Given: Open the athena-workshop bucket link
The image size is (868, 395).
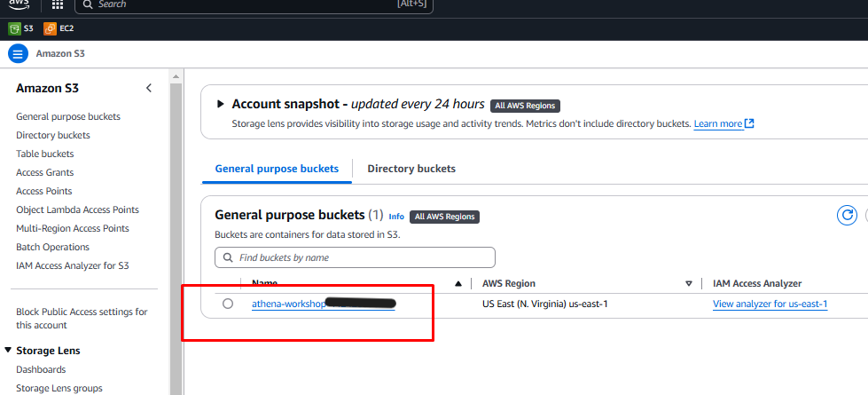Looking at the screenshot, I should pos(288,304).
